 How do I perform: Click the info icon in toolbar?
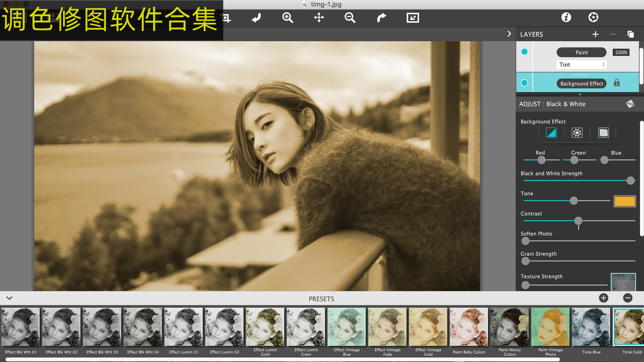566,17
